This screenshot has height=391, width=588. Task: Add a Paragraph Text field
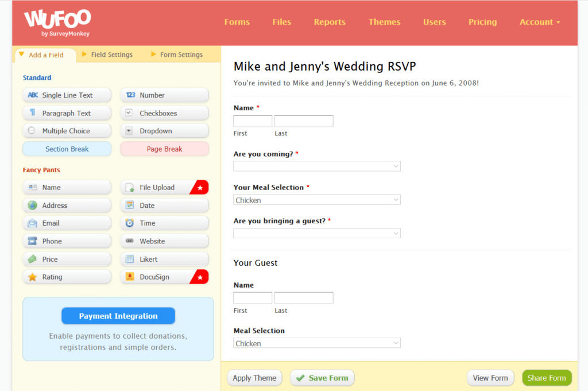(x=67, y=113)
